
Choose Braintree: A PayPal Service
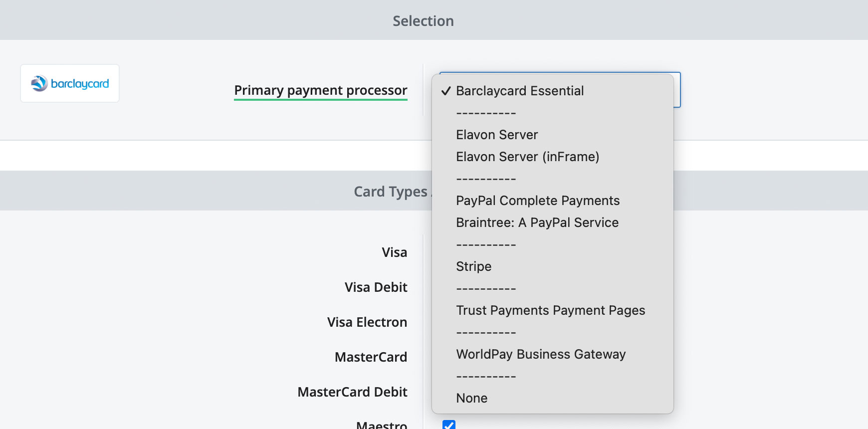tap(537, 222)
